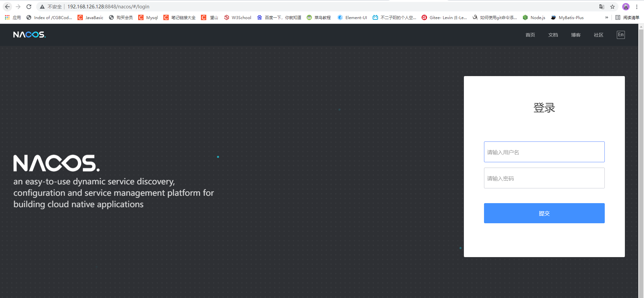The height and width of the screenshot is (298, 644).
Task: Open the 如何使用git命令 bookmark
Action: (x=495, y=17)
